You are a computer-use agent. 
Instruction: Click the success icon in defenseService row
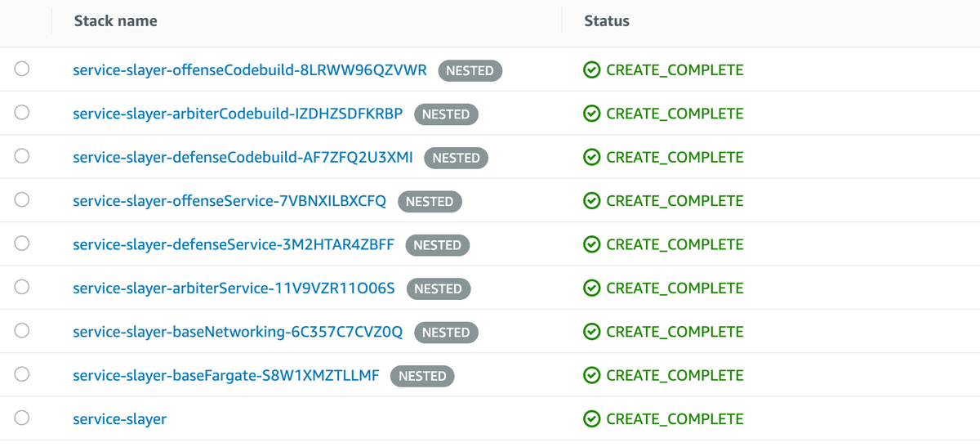click(592, 244)
